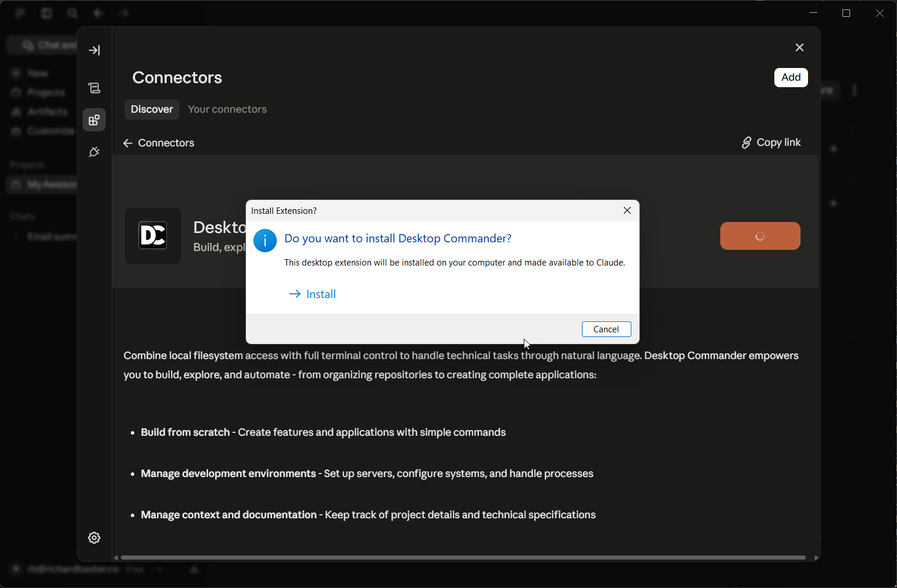Click the search icon in the main window toolbar
897x588 pixels.
72,13
